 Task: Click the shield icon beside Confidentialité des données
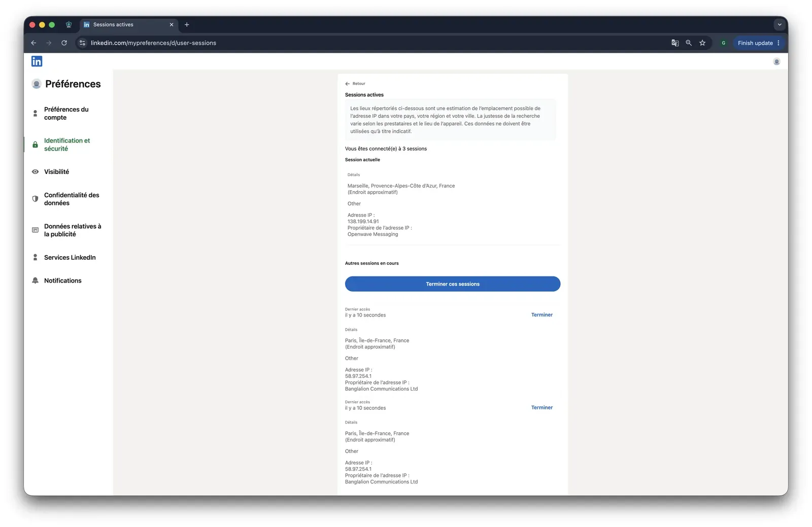pos(35,199)
